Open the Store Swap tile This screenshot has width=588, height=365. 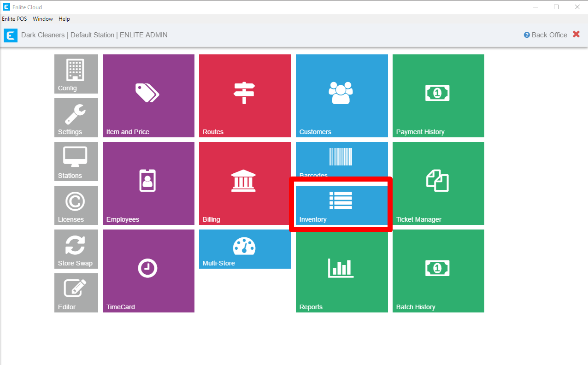click(x=76, y=249)
